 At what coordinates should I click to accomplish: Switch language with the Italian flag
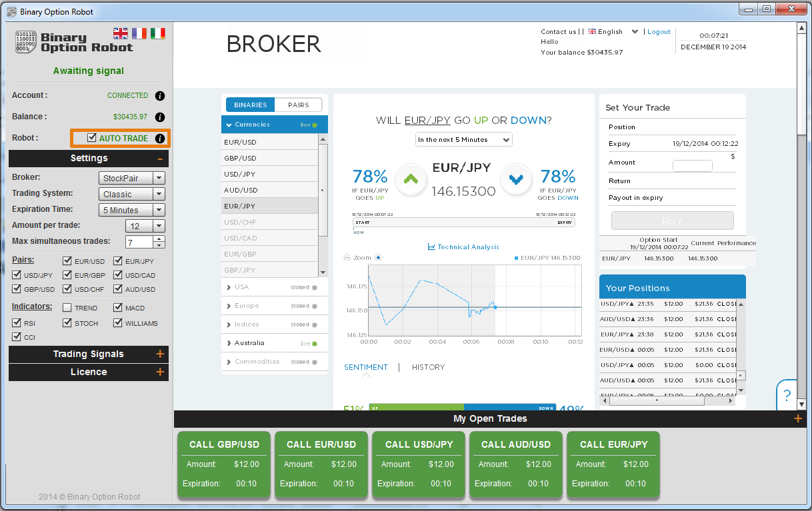coord(158,33)
